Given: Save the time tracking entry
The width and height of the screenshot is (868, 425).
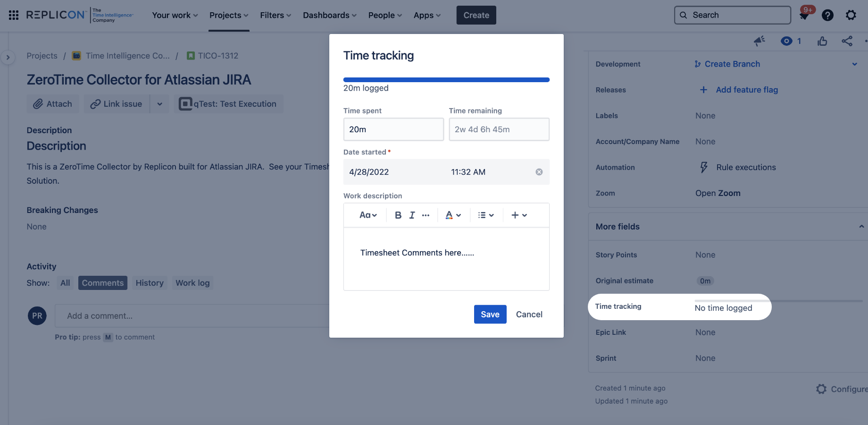Looking at the screenshot, I should [490, 314].
